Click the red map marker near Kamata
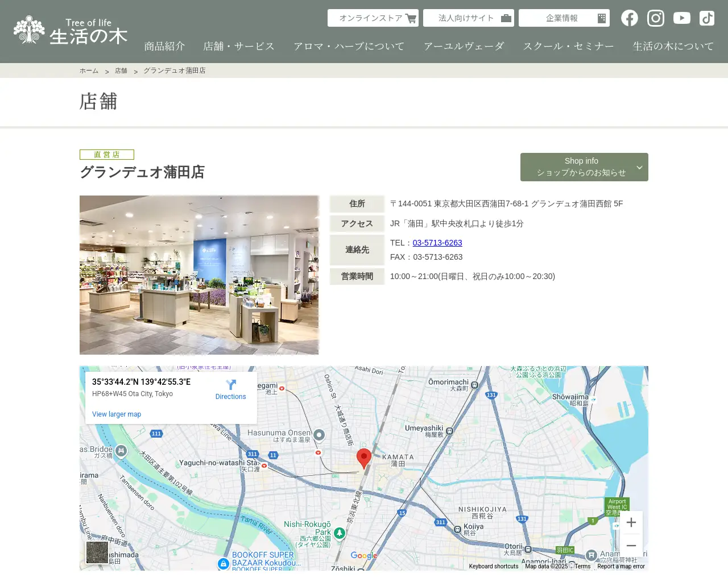This screenshot has height=582, width=728. pyautogui.click(x=364, y=456)
